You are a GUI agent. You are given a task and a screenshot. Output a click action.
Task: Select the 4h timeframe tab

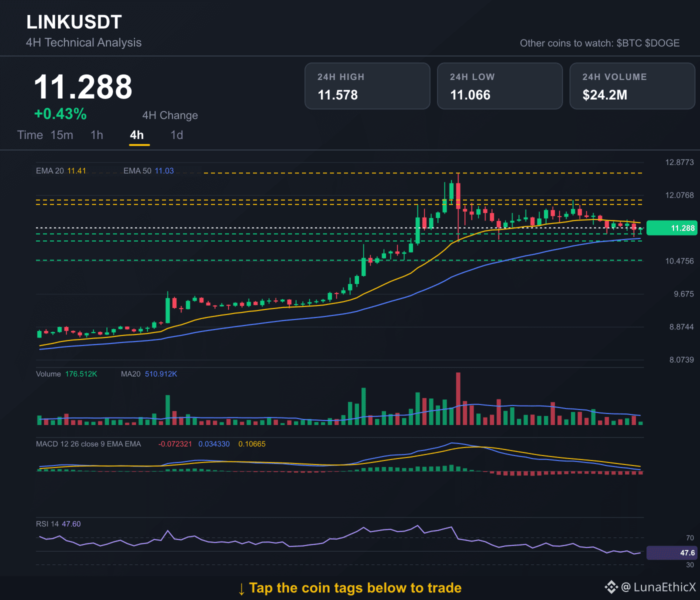point(137,135)
